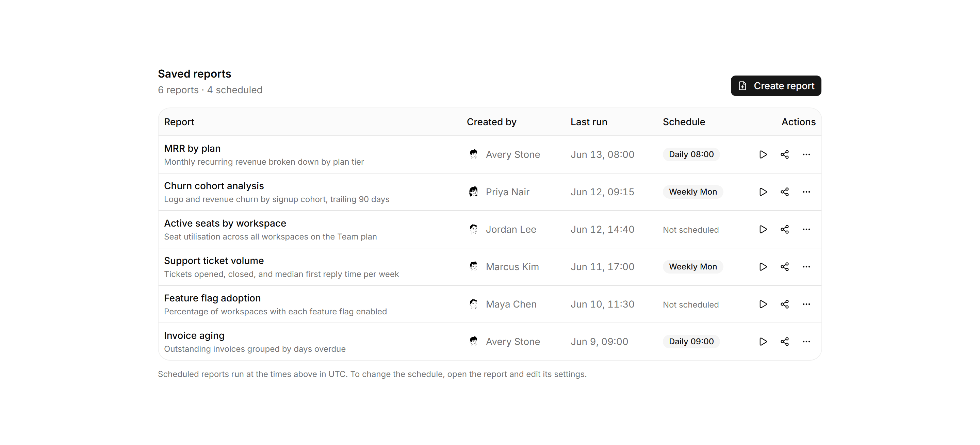Run the MRR by plan report
Screen dimensions: 980x445
pyautogui.click(x=763, y=154)
